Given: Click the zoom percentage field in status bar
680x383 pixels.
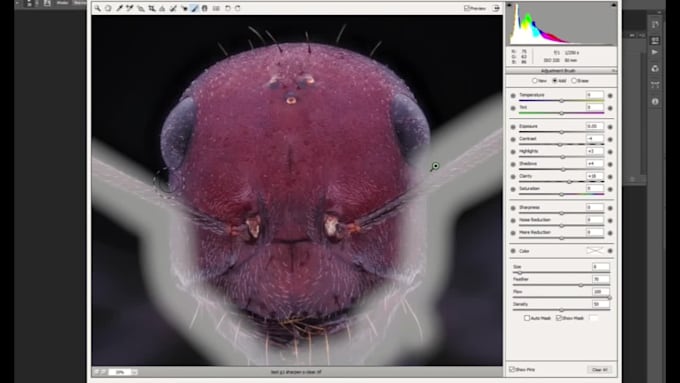Looking at the screenshot, I should click(x=120, y=372).
